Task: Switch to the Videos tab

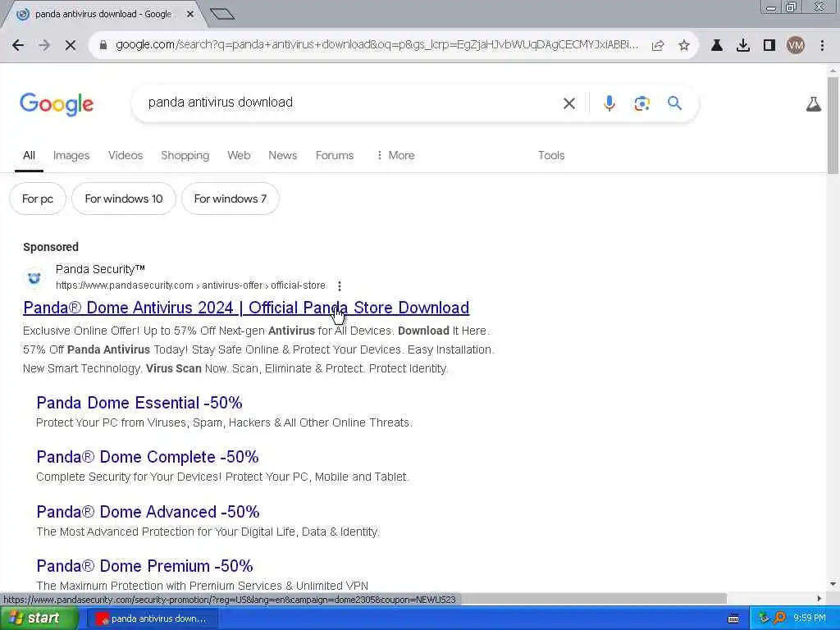Action: point(126,155)
